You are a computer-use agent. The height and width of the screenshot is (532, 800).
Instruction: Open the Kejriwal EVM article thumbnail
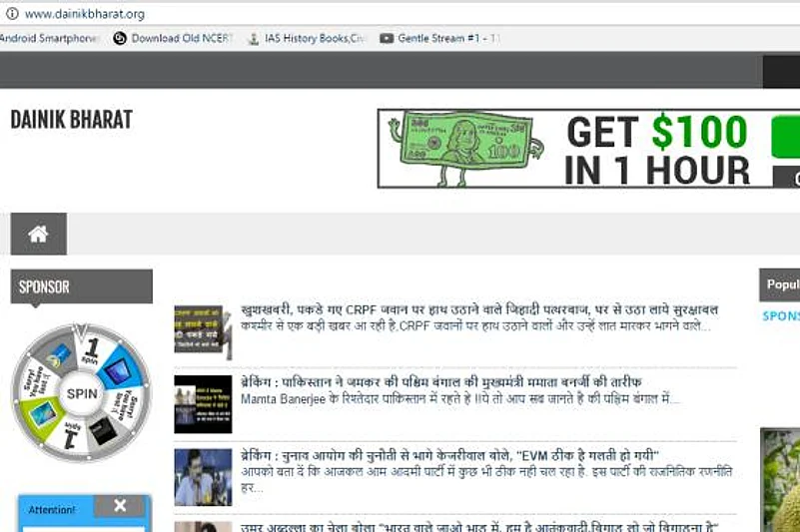pos(202,476)
